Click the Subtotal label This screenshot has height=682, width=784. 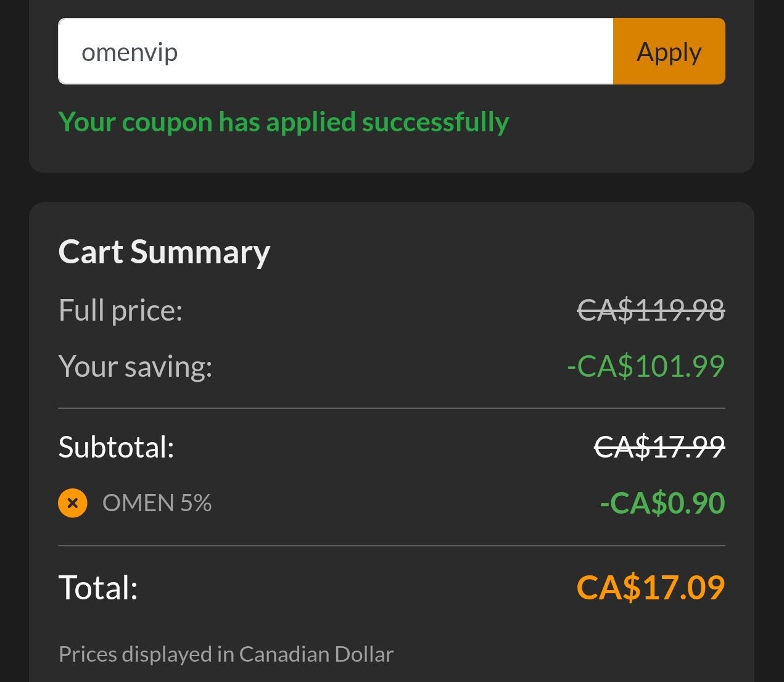coord(116,447)
